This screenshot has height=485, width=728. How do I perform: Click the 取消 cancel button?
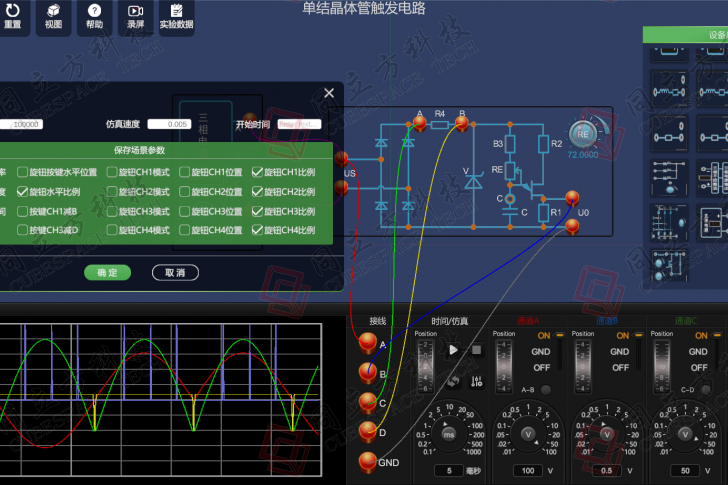point(175,272)
